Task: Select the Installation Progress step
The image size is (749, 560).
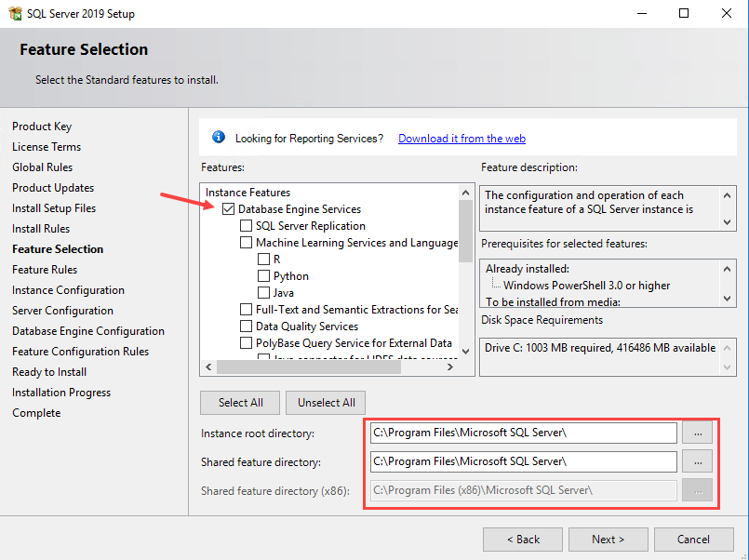Action: pyautogui.click(x=61, y=393)
